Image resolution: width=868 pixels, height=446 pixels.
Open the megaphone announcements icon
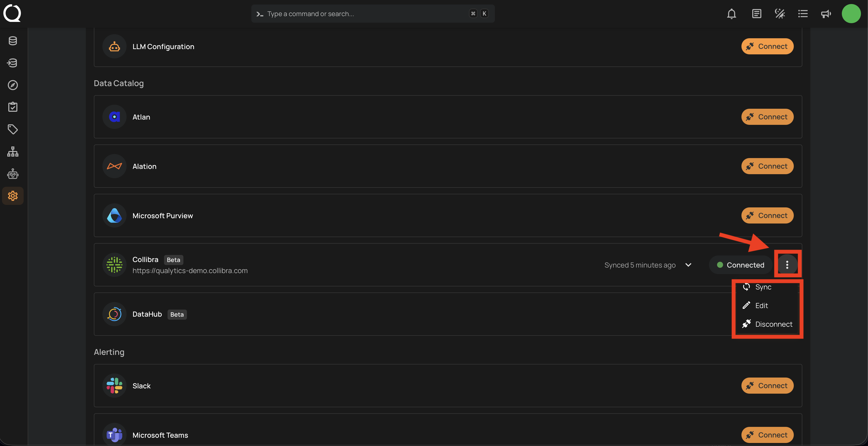(x=825, y=14)
